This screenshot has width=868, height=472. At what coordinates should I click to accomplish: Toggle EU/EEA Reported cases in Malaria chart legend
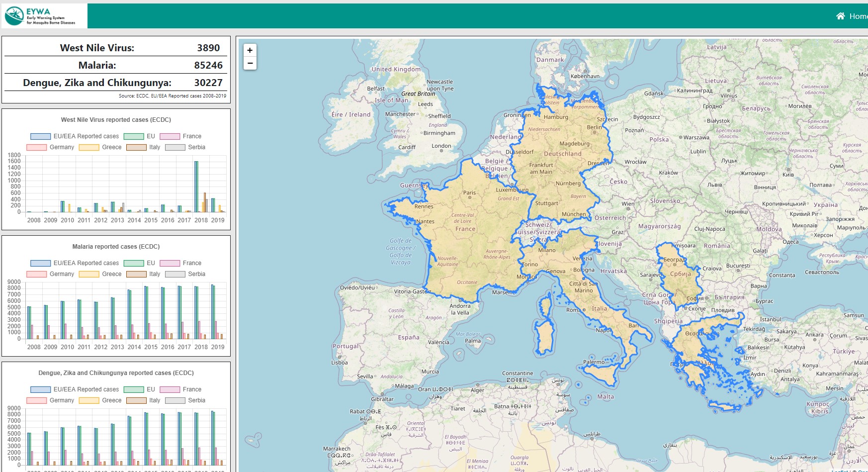[x=75, y=263]
